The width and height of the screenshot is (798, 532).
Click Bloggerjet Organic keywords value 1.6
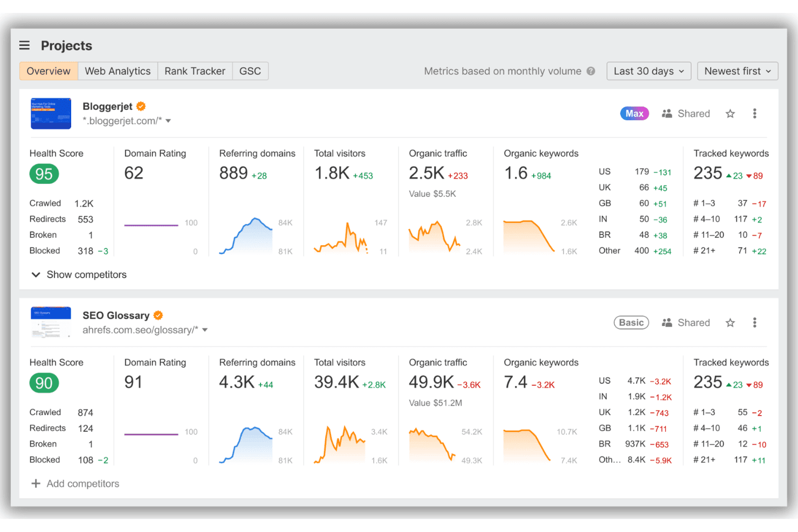515,173
